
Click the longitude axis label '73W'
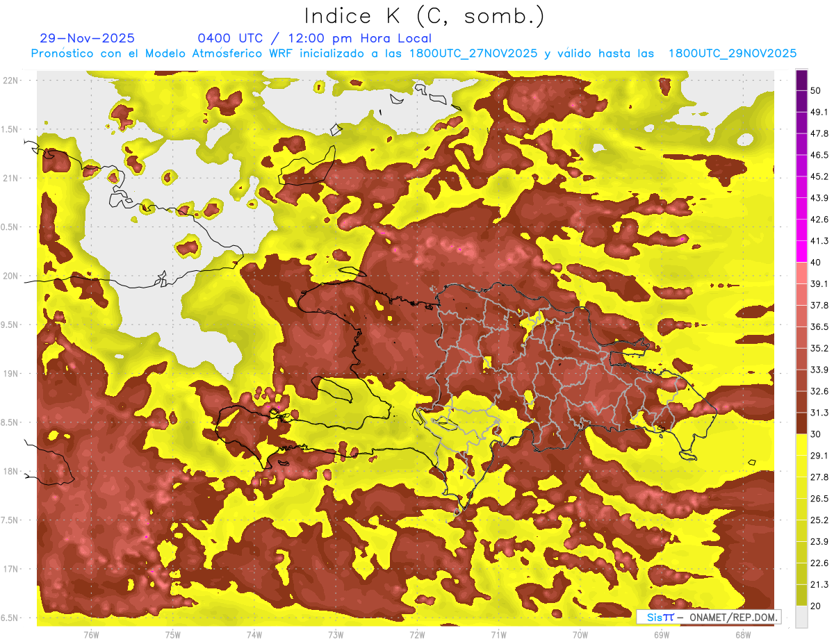[x=336, y=634]
